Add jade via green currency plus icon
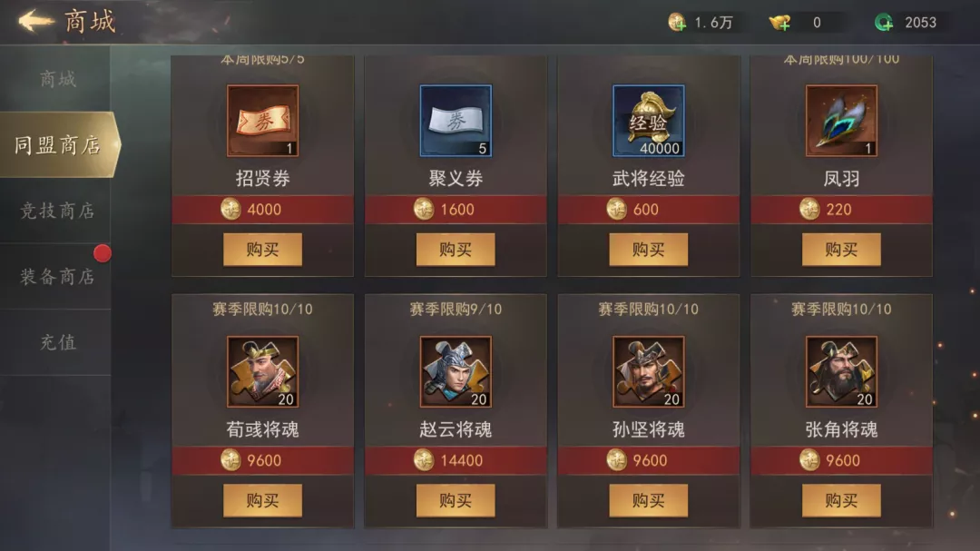Image resolution: width=980 pixels, height=551 pixels. (884, 23)
